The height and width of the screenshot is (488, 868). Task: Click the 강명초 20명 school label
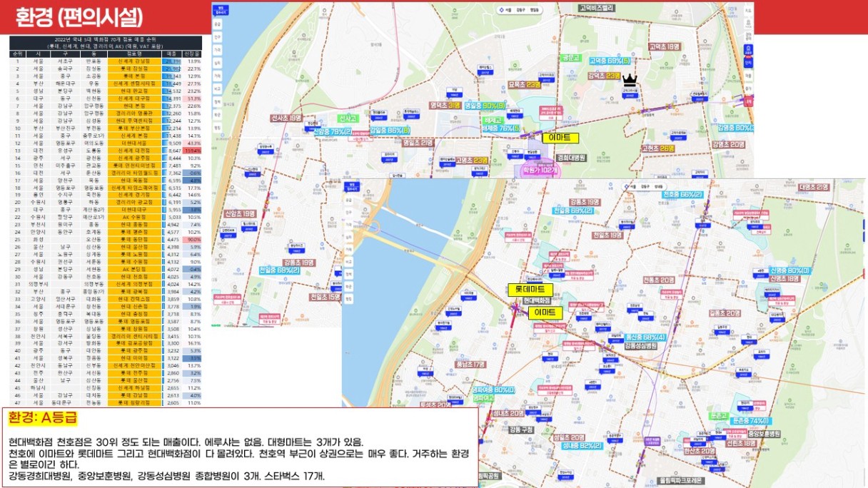pyautogui.click(x=729, y=143)
